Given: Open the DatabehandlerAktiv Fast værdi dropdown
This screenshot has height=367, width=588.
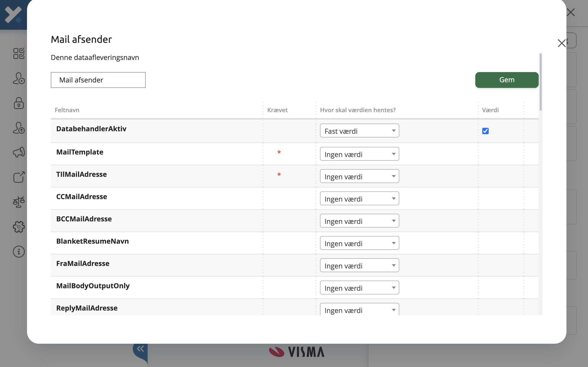Looking at the screenshot, I should click(x=359, y=131).
